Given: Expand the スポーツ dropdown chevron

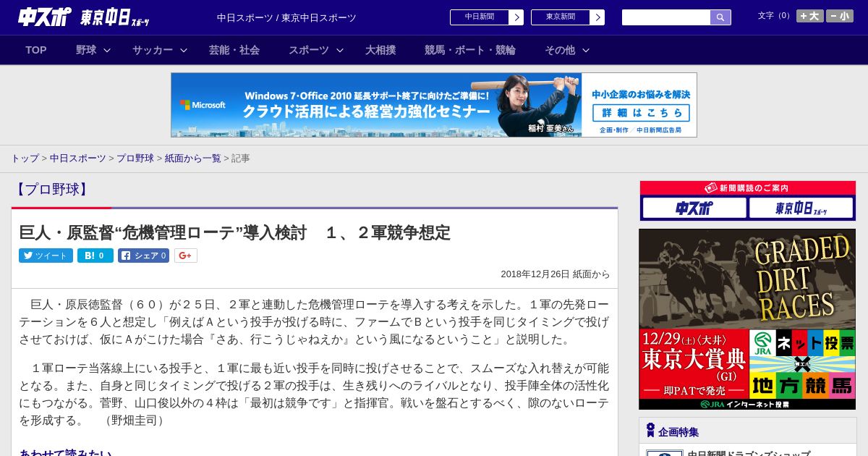Looking at the screenshot, I should click(340, 50).
